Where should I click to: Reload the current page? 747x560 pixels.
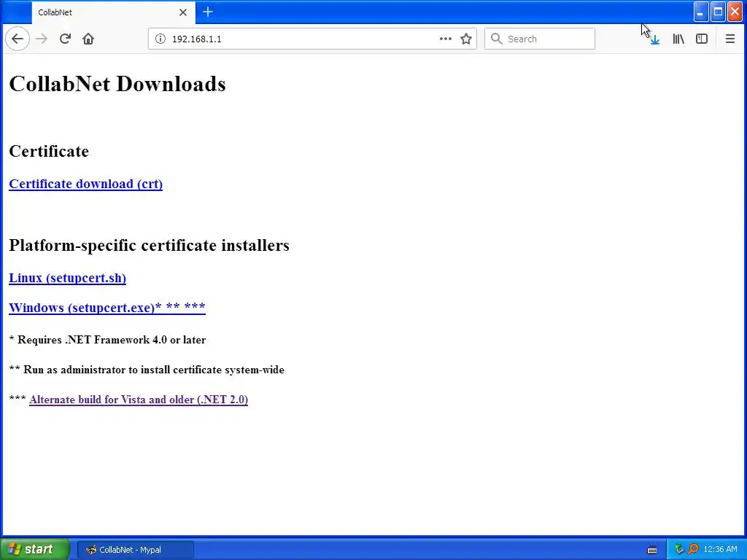tap(65, 39)
